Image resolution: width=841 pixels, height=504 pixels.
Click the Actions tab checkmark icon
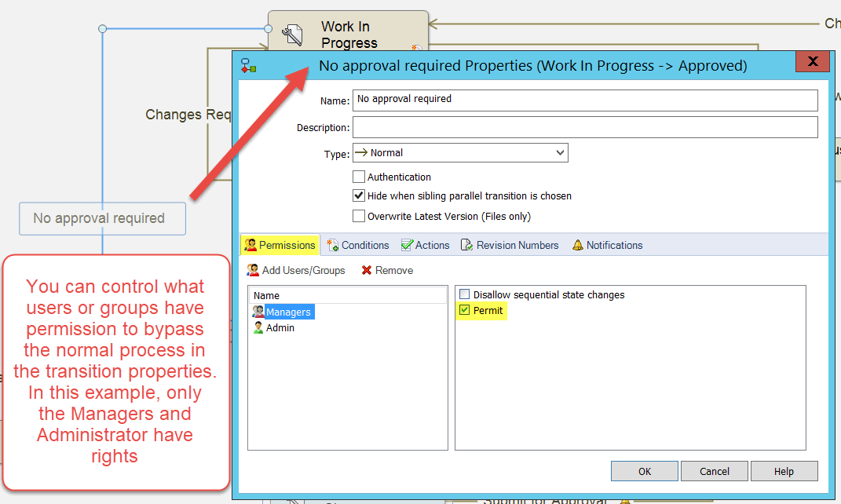pos(407,245)
